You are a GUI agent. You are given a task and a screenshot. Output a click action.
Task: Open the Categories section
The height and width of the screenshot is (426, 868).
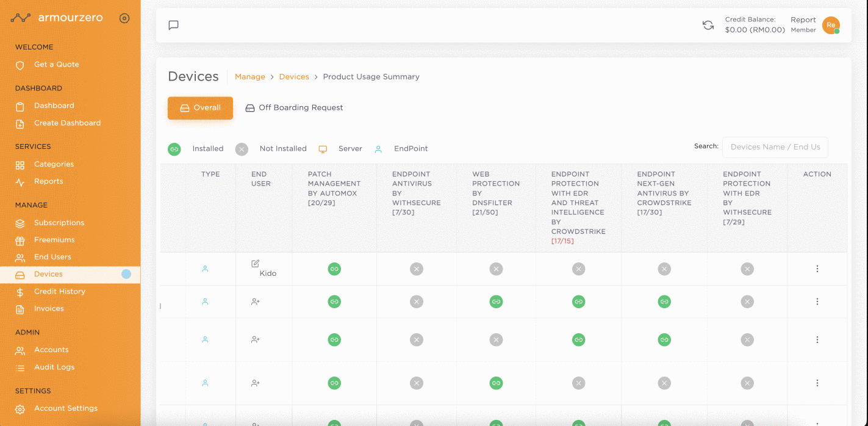tap(54, 164)
